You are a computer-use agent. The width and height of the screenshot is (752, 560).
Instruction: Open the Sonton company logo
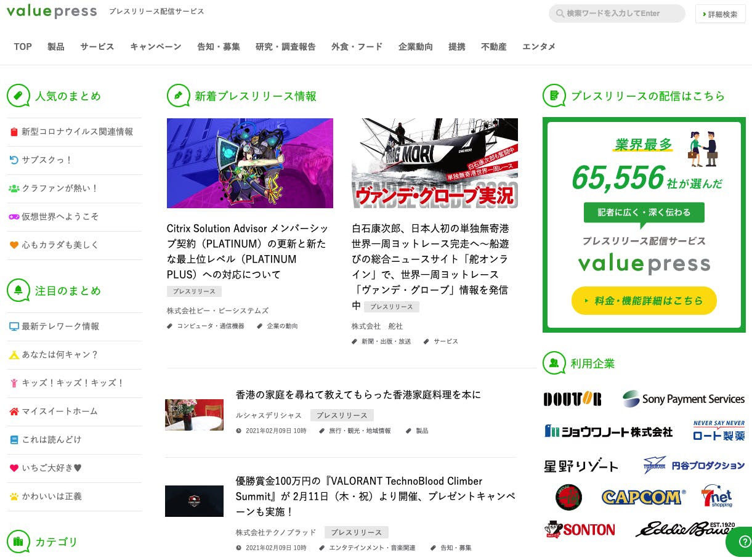click(580, 529)
